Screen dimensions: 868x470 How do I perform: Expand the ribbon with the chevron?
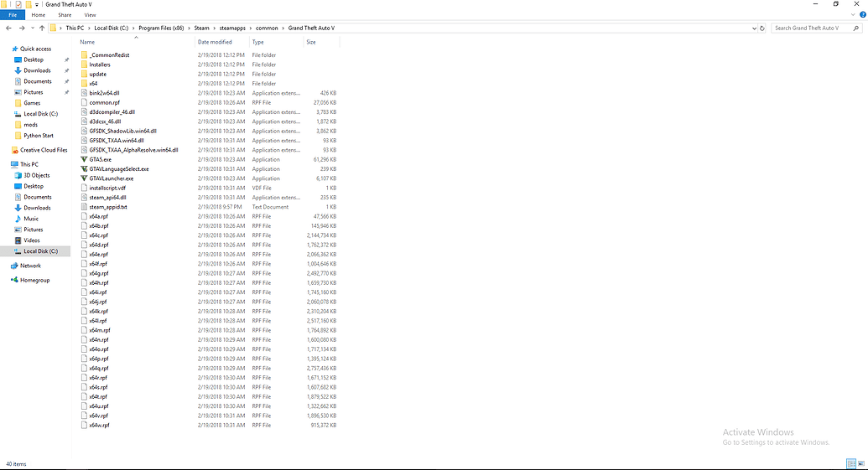(854, 15)
